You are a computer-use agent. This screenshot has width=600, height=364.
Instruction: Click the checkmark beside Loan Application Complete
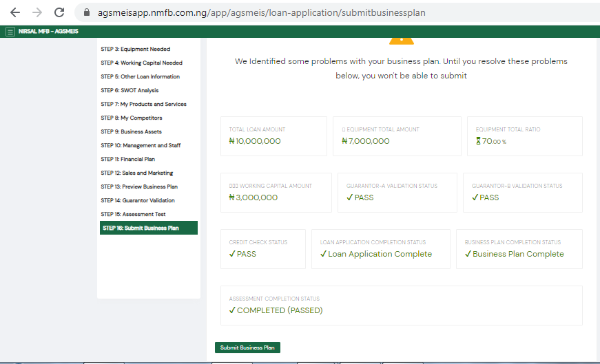(323, 254)
